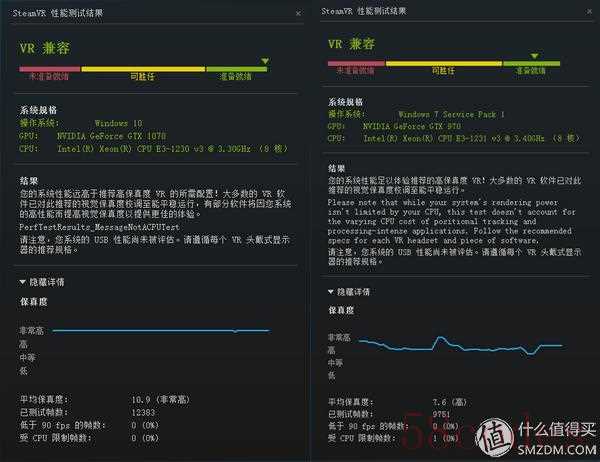600x462 pixels.
Task: Click the '中等' axis label in GTX 970 window
Action: pyautogui.click(x=336, y=362)
